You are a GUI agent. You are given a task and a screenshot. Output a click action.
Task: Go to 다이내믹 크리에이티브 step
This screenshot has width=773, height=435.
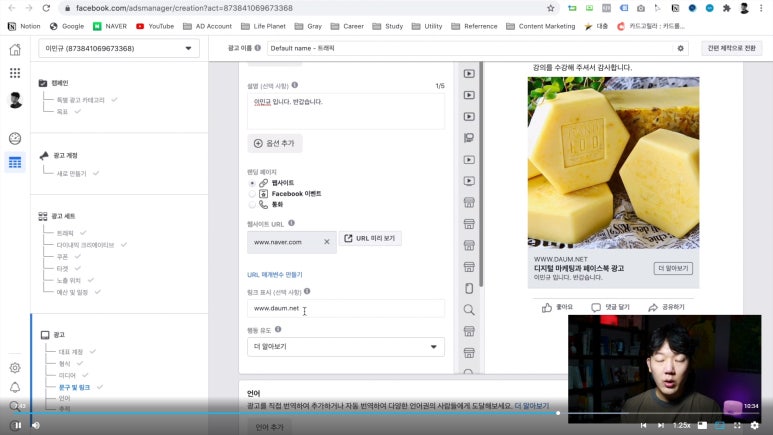tap(85, 245)
